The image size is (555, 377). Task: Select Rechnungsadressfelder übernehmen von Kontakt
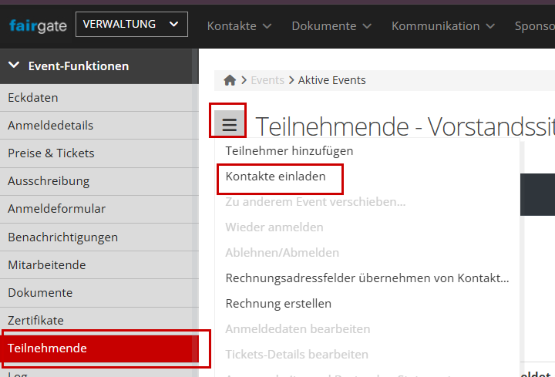coord(367,278)
